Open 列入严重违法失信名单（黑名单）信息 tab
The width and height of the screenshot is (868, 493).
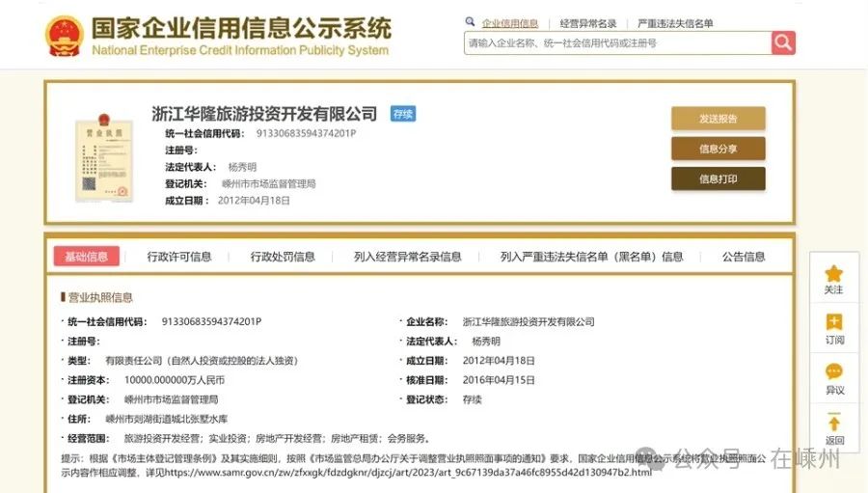[591, 257]
